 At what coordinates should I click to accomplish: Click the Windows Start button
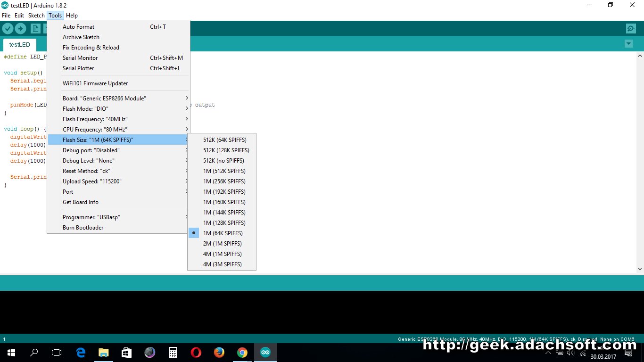point(11,353)
